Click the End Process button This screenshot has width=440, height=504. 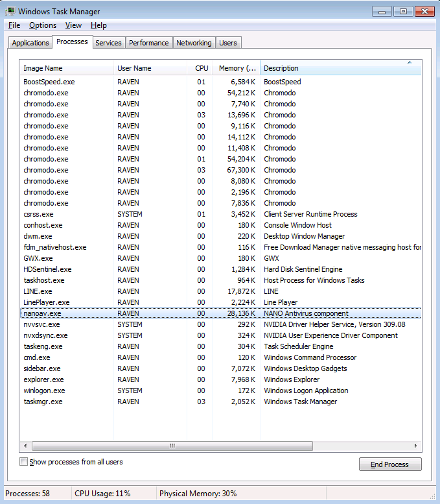click(x=390, y=464)
